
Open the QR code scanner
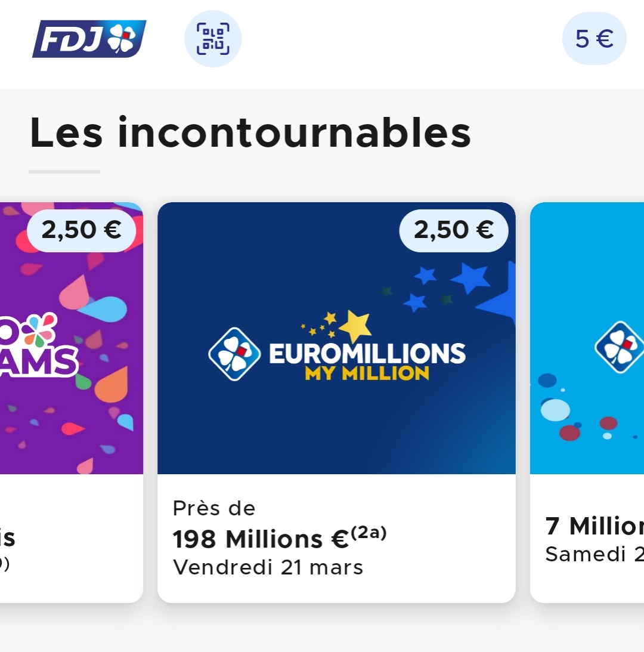coord(213,39)
